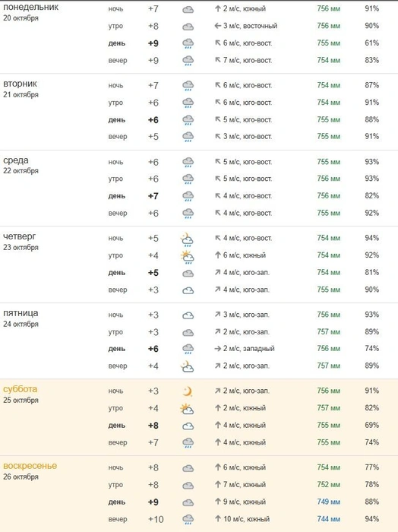Open the суббота 25 октября heading

coord(21,394)
